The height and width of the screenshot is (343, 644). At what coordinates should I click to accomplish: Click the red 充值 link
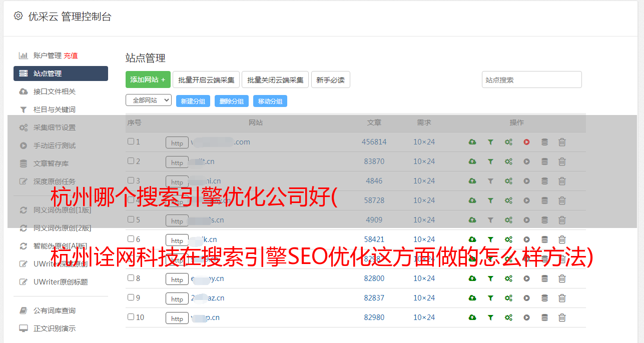[71, 55]
